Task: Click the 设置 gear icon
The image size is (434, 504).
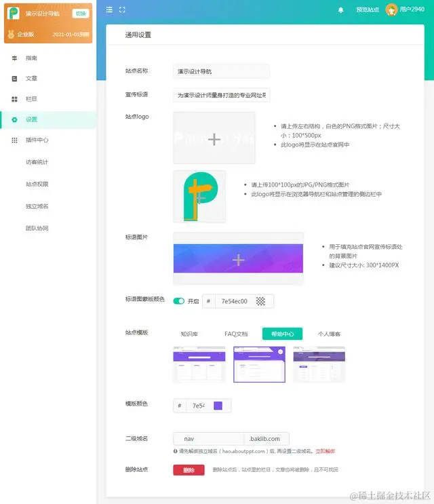Action: click(14, 119)
